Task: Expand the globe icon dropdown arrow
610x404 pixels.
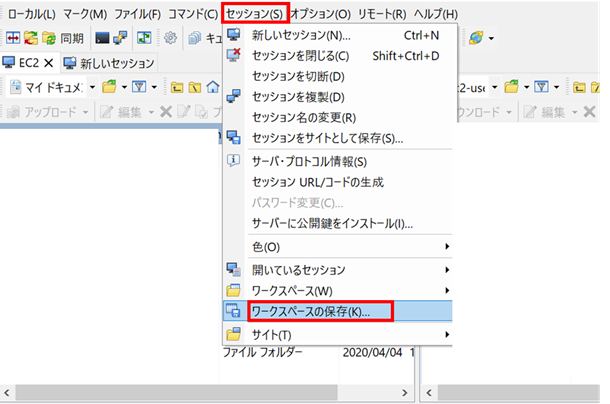Action: point(491,38)
